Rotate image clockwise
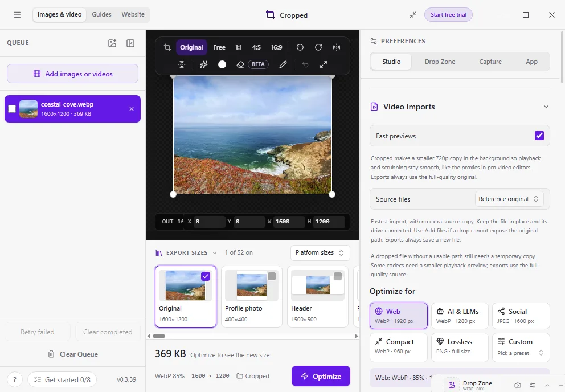 [318, 47]
